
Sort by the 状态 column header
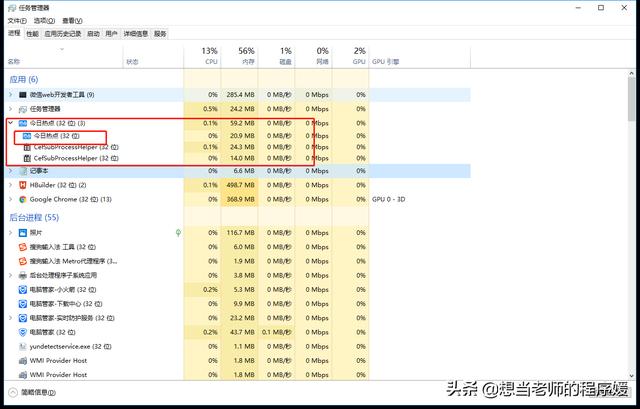pos(153,57)
